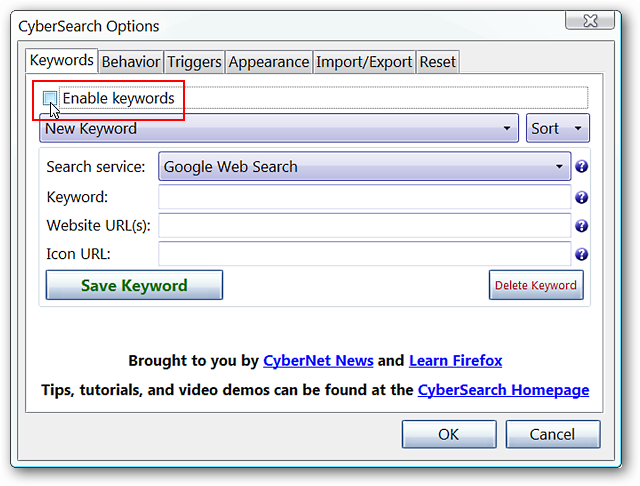Screen dimensions: 640x486
Task: Click the help icon beside Icon URL
Action: (x=581, y=255)
